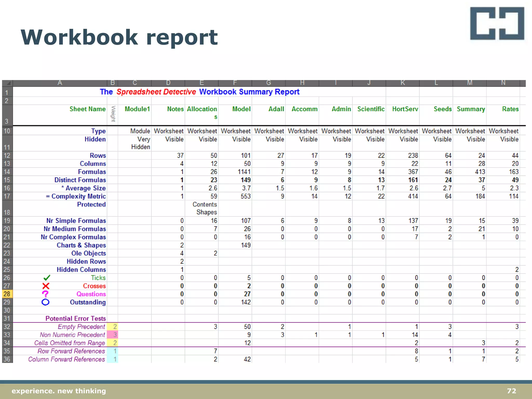Click the 'Charts & Shapes' row label

click(81, 245)
